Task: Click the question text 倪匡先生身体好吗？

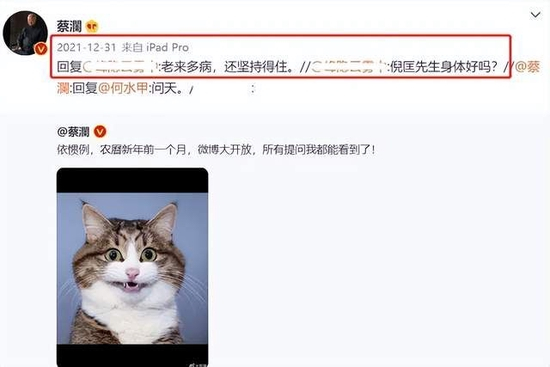Action: [444, 67]
